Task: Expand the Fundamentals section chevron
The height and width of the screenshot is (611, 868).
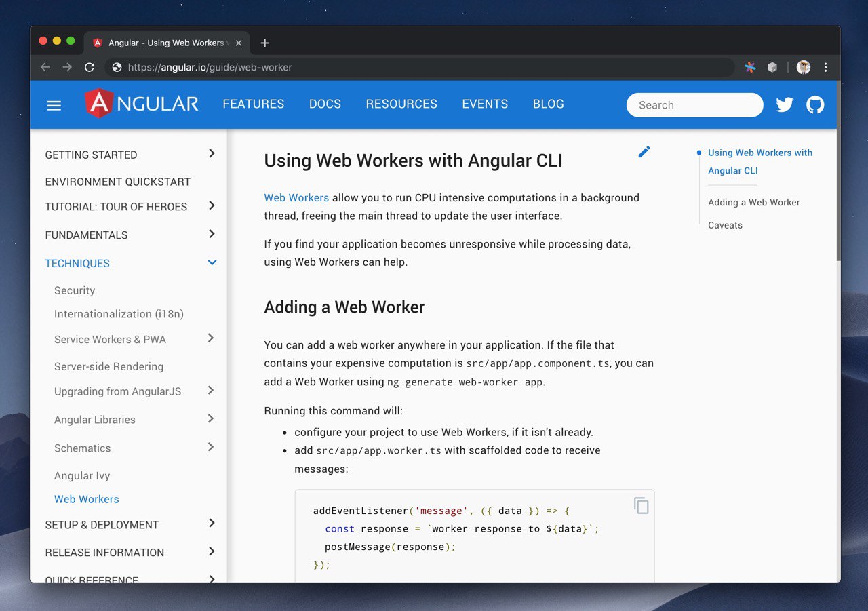Action: pos(212,234)
